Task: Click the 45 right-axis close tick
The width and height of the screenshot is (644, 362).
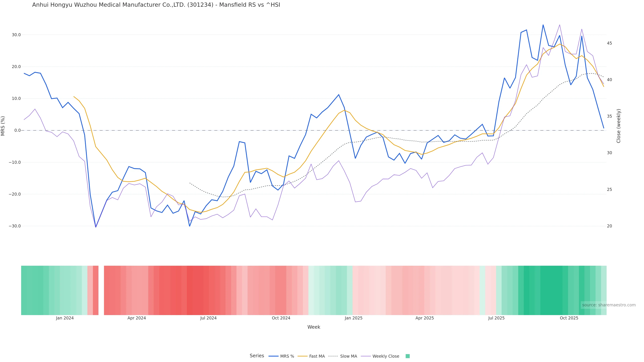Action: click(609, 43)
